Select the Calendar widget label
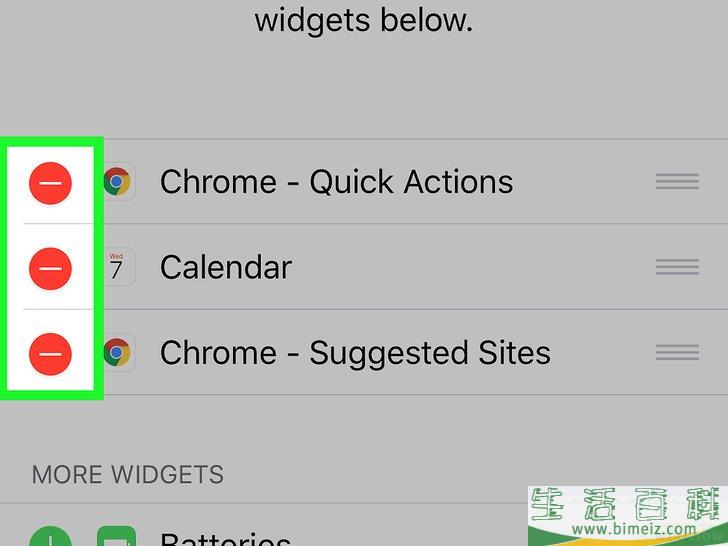The height and width of the screenshot is (546, 728). pyautogui.click(x=226, y=267)
